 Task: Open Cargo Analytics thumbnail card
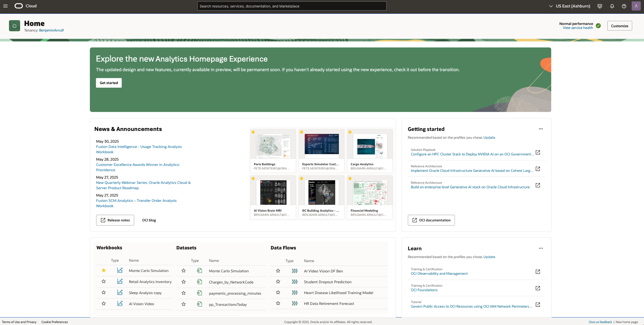click(x=370, y=151)
